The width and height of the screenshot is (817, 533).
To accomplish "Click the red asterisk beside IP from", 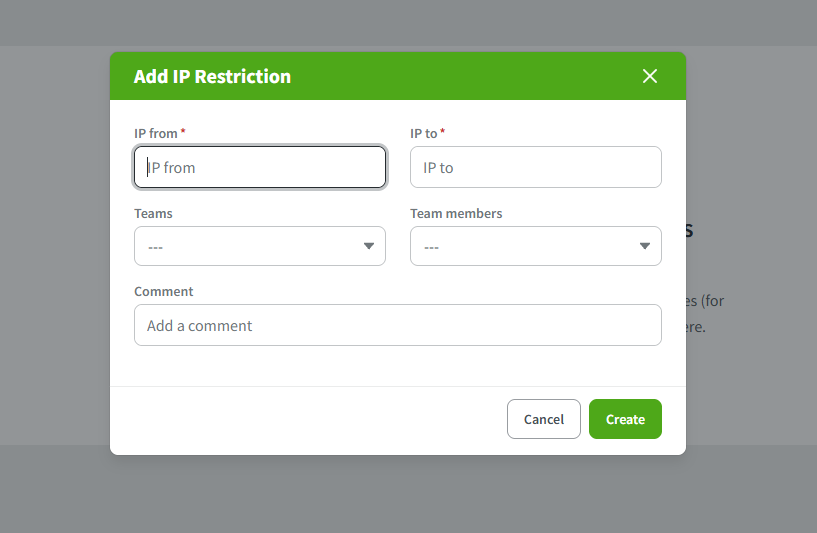I will (183, 131).
